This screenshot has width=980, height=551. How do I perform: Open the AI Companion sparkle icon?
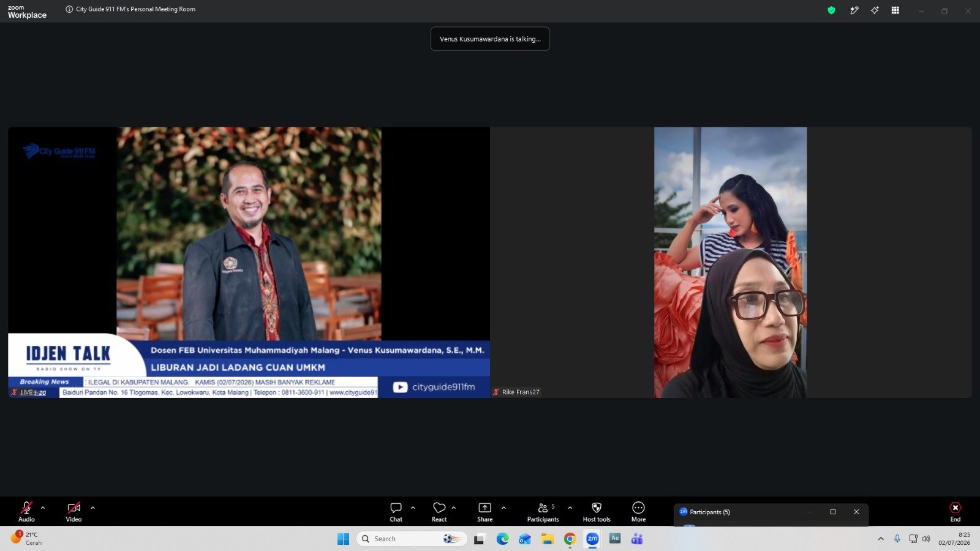(x=875, y=10)
